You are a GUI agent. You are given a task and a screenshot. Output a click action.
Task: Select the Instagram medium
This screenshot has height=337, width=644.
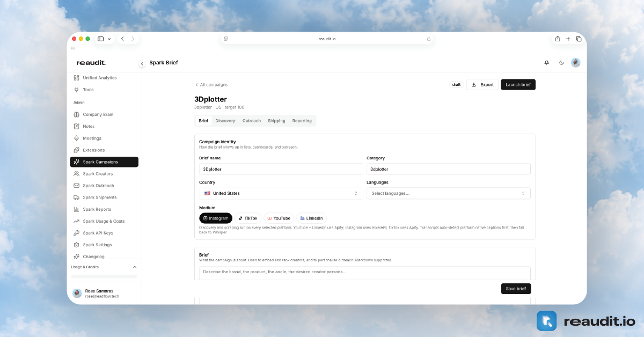(216, 218)
